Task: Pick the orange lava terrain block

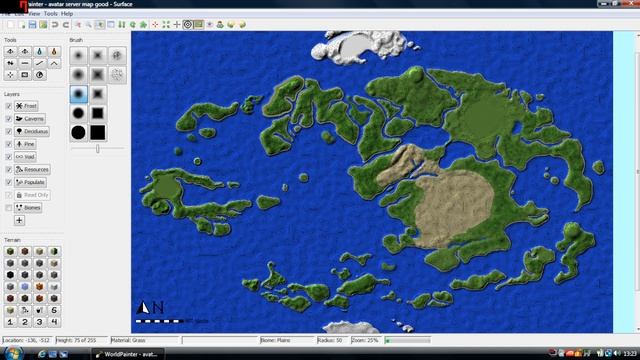Action: point(39,287)
